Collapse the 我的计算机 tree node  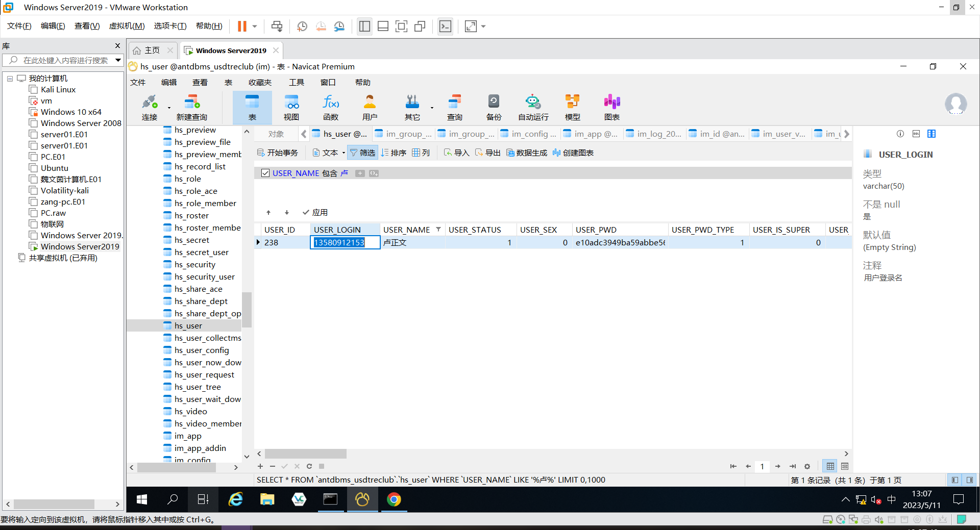(x=10, y=79)
